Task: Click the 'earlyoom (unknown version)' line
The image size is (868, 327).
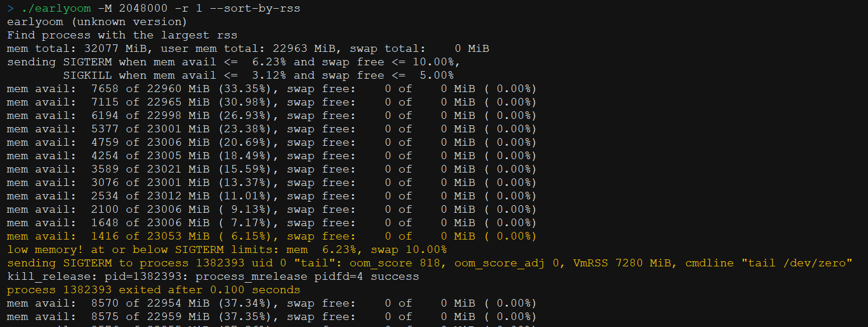Action: pyautogui.click(x=97, y=22)
